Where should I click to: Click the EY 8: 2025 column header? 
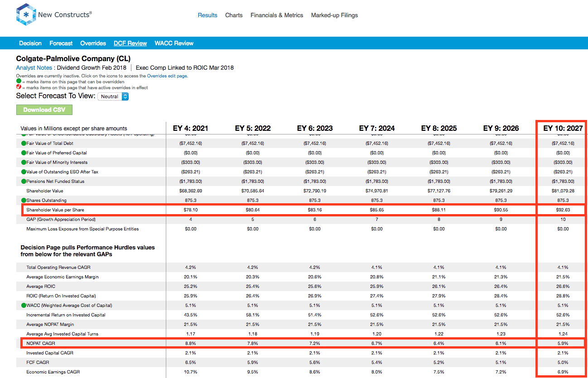pos(439,128)
